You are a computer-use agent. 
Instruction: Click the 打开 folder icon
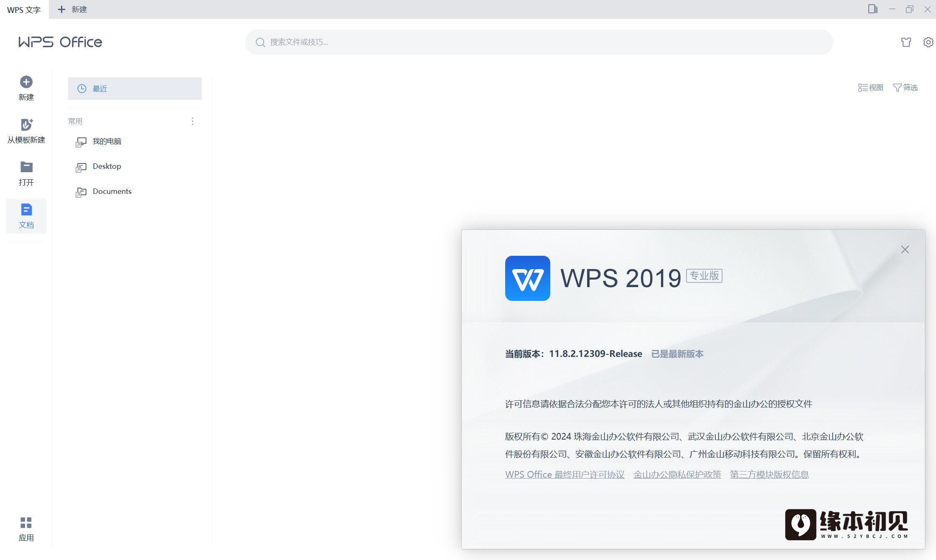point(26,167)
